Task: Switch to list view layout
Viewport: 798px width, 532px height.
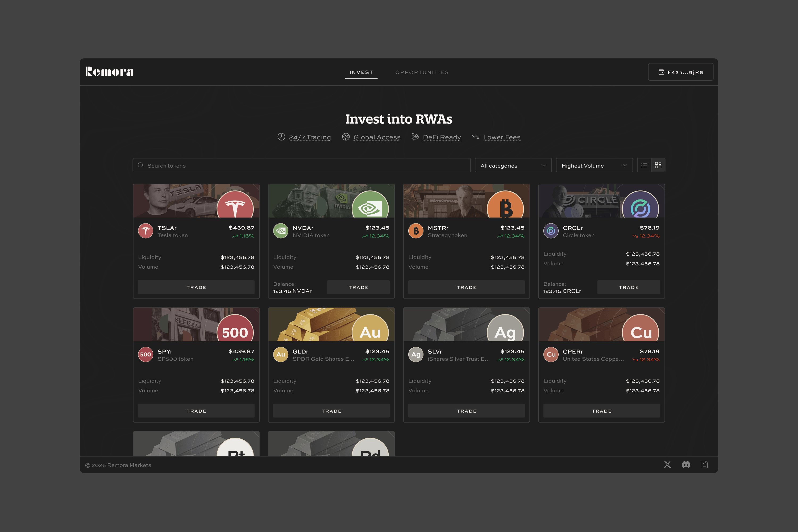Action: pos(644,165)
